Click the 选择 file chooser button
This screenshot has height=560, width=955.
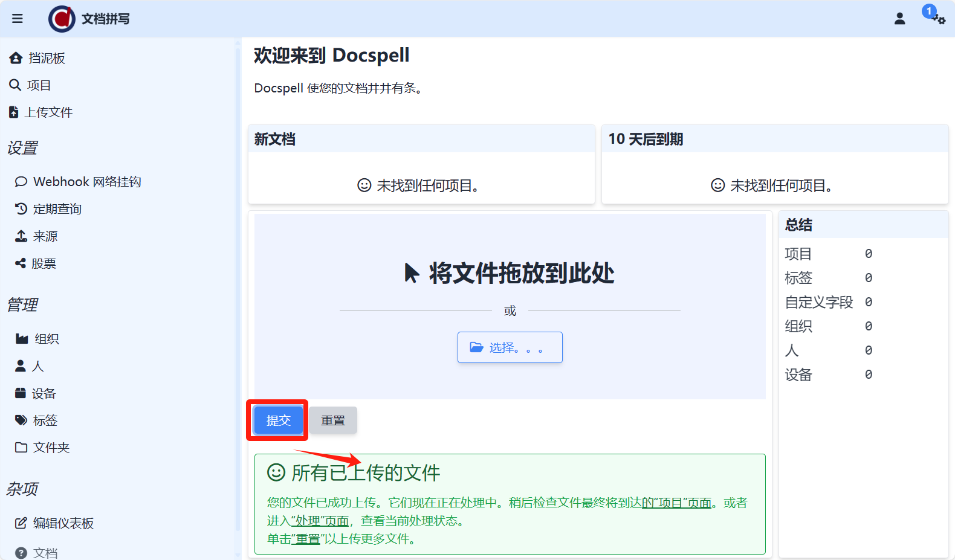tap(510, 347)
